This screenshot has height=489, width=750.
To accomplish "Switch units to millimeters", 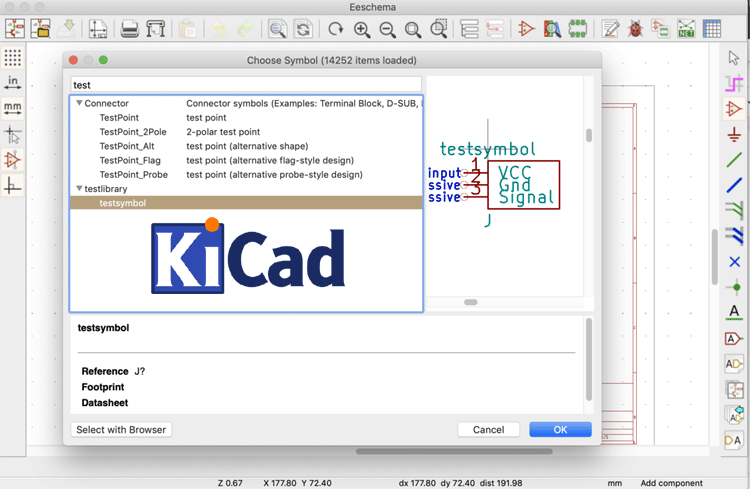I will (x=12, y=108).
